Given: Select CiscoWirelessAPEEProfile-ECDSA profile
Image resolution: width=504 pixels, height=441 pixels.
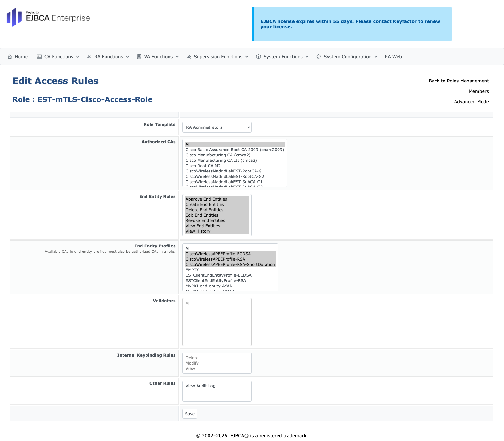Looking at the screenshot, I should click(x=230, y=254).
